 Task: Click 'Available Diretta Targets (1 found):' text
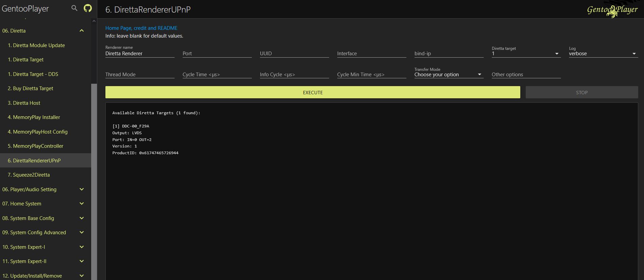pos(156,113)
